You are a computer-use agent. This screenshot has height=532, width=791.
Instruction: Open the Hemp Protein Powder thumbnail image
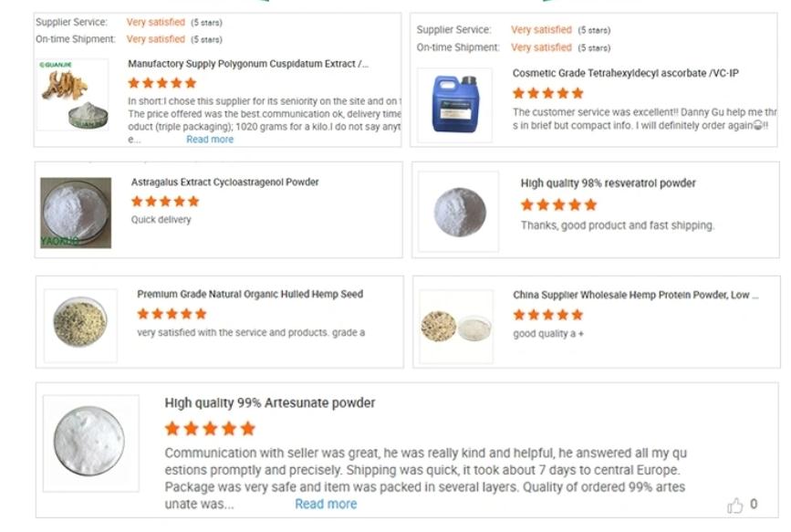click(x=456, y=327)
